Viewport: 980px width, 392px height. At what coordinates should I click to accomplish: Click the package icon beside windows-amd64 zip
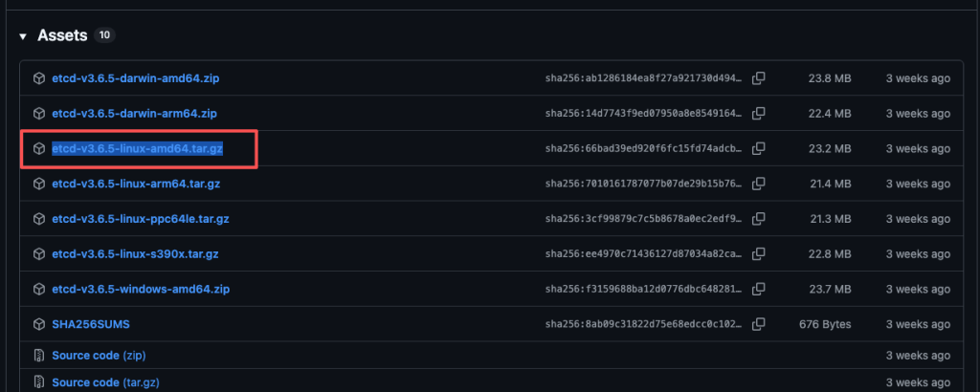click(x=39, y=289)
